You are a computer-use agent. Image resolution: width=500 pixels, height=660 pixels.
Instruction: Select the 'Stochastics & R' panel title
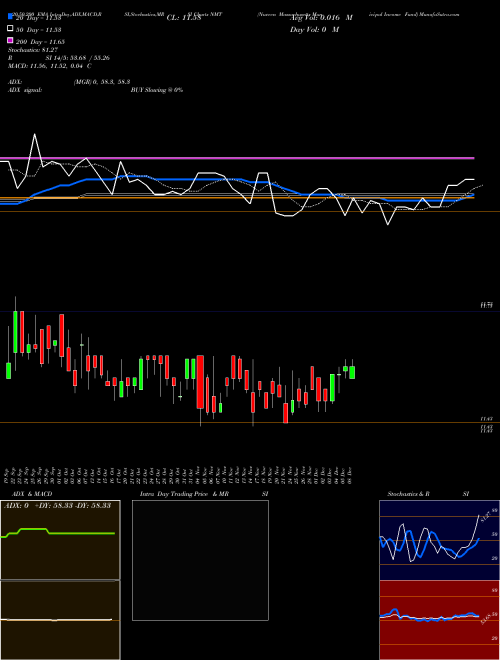pyautogui.click(x=409, y=494)
